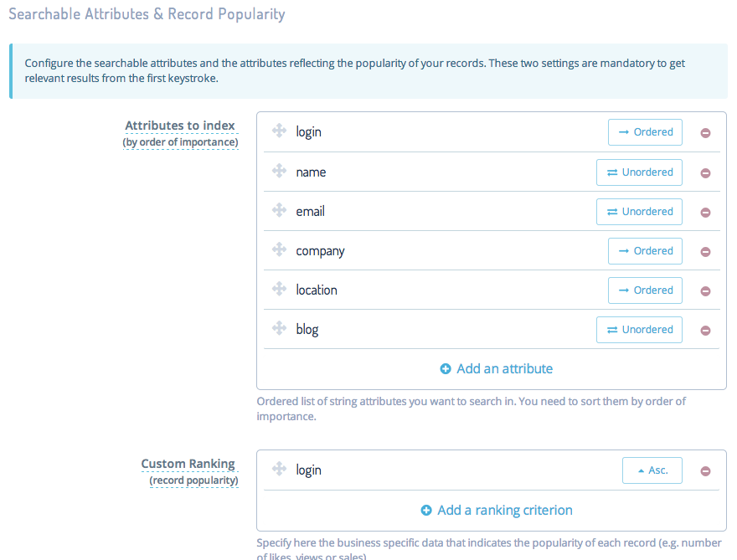Remove the email attribute from the index
Screen dimensions: 737x560
point(704,211)
